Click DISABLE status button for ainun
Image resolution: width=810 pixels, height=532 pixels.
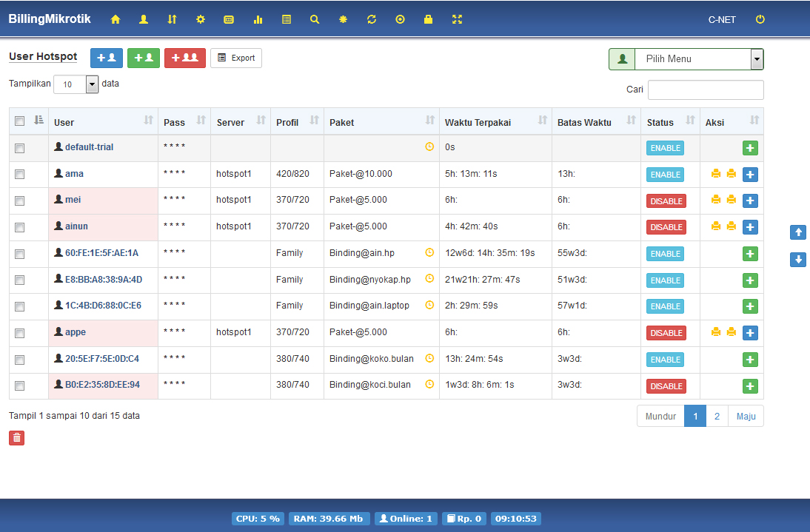[x=666, y=227]
